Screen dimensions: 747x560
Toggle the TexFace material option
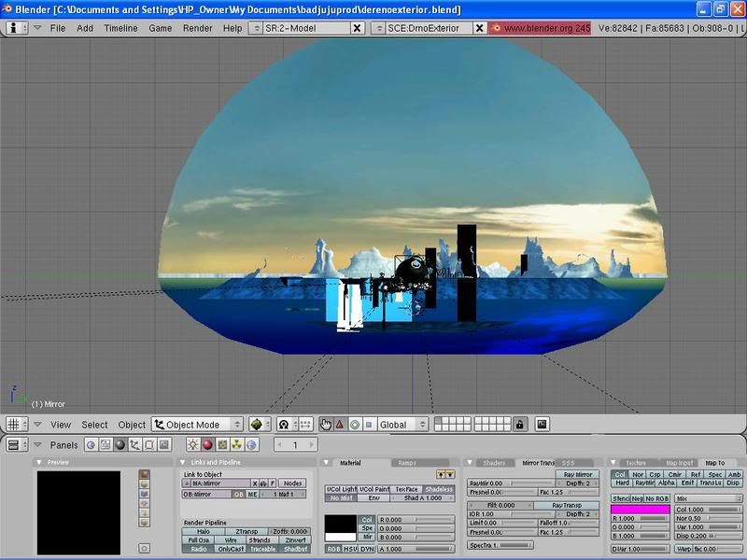tap(406, 489)
